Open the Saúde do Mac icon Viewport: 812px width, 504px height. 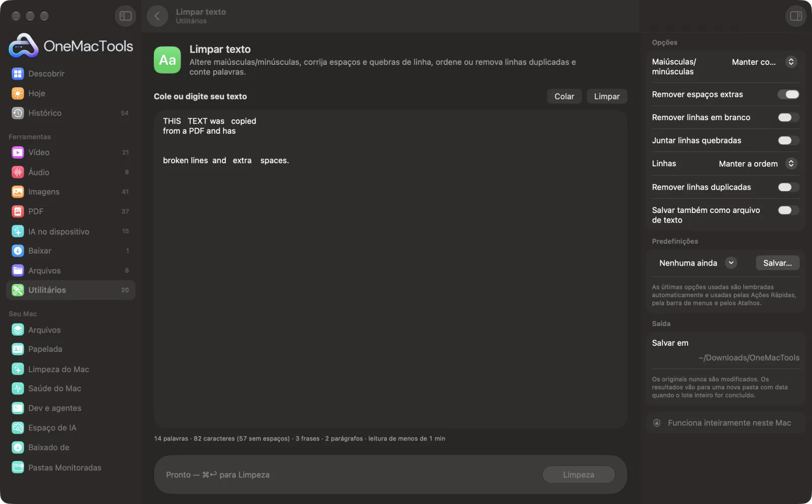point(18,388)
